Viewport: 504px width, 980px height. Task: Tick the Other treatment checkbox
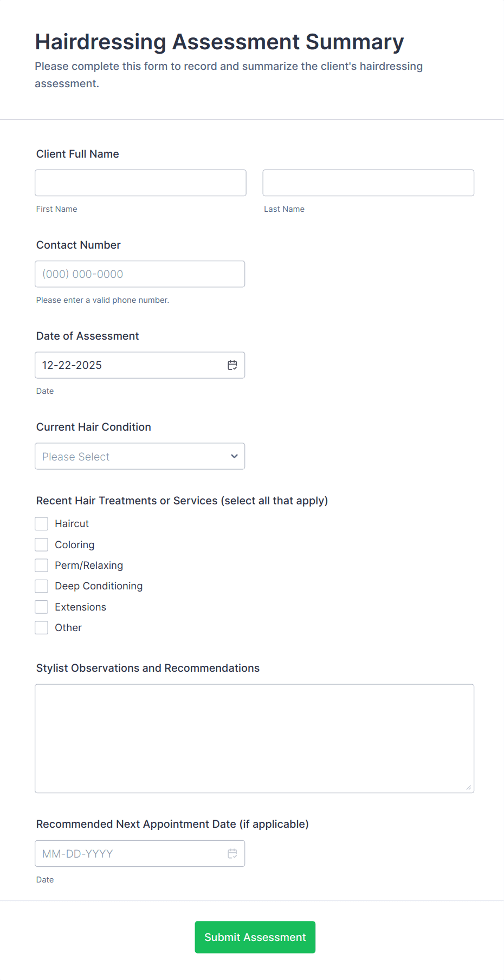(x=41, y=627)
